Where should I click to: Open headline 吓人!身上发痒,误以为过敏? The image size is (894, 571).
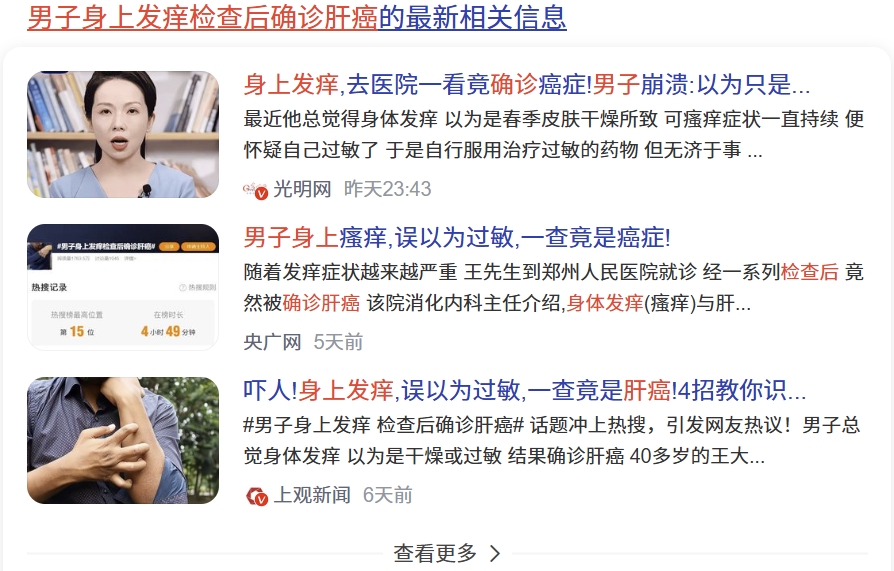525,391
